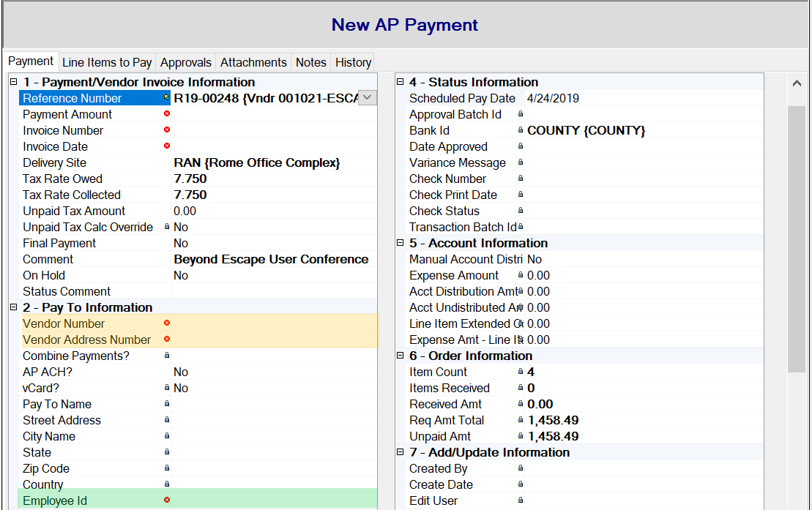Click the Scheduled Pay Date value 4/24/2019

tap(553, 98)
